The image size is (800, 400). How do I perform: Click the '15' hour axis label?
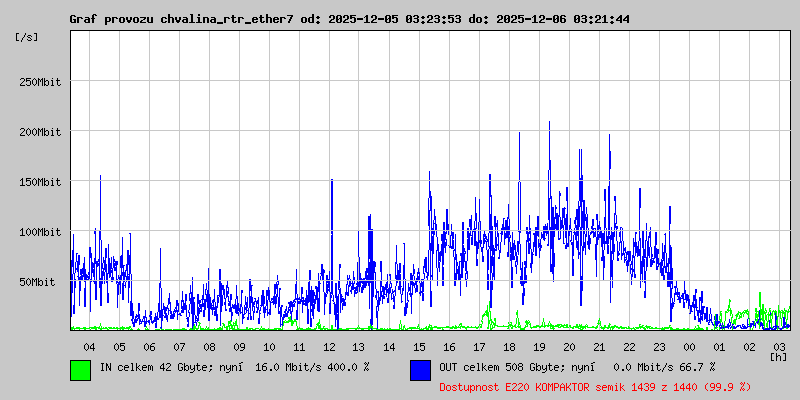pyautogui.click(x=419, y=347)
